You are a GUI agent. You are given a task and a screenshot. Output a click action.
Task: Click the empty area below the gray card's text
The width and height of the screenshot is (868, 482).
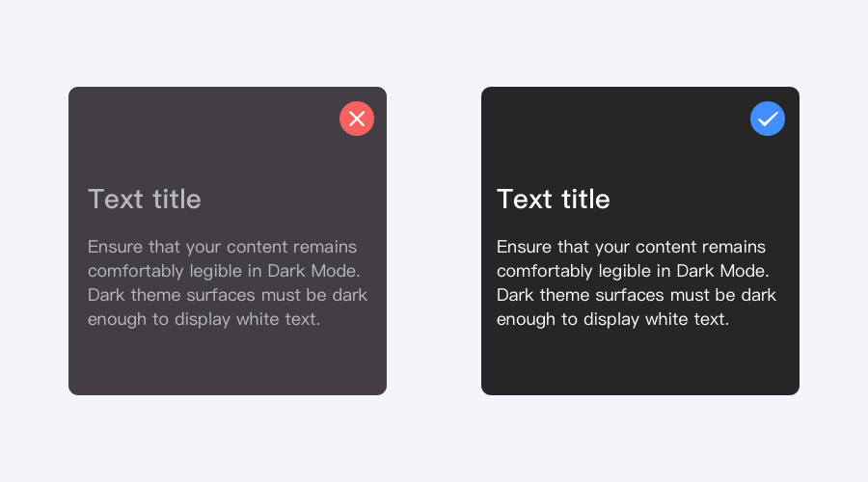point(228,362)
